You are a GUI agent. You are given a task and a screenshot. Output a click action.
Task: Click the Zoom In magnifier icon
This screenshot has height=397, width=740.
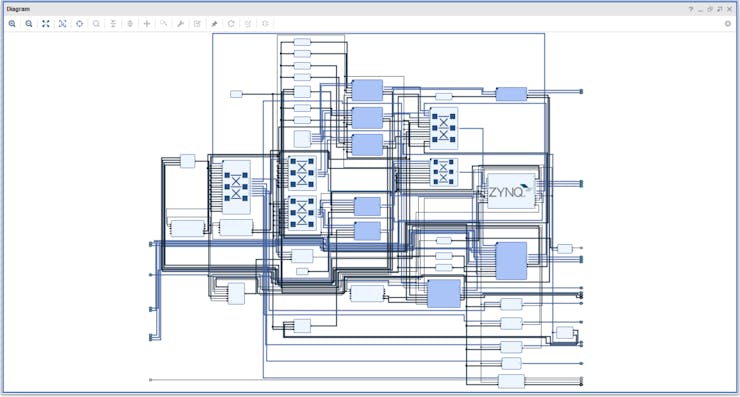(12, 24)
